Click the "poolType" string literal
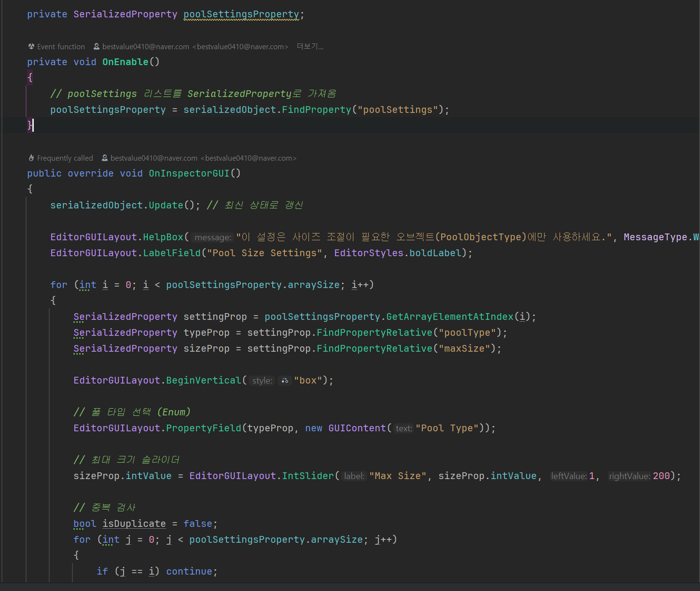The width and height of the screenshot is (700, 591). (467, 332)
